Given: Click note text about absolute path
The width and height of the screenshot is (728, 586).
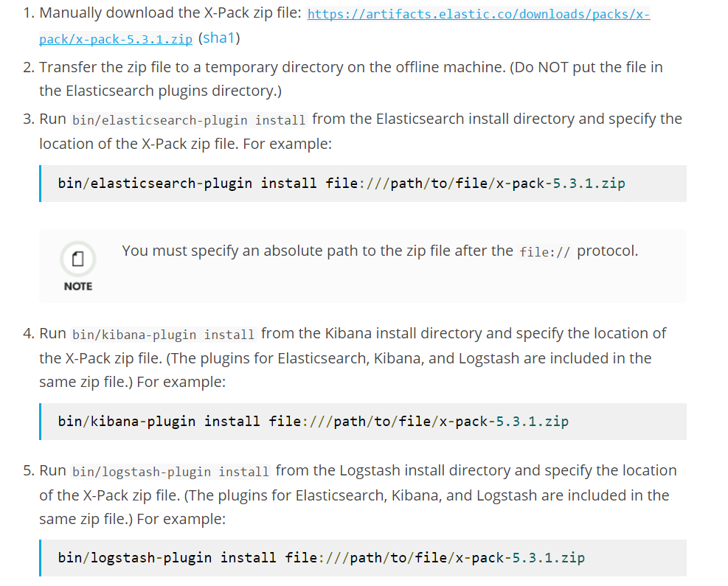Looking at the screenshot, I should pyautogui.click(x=380, y=251).
